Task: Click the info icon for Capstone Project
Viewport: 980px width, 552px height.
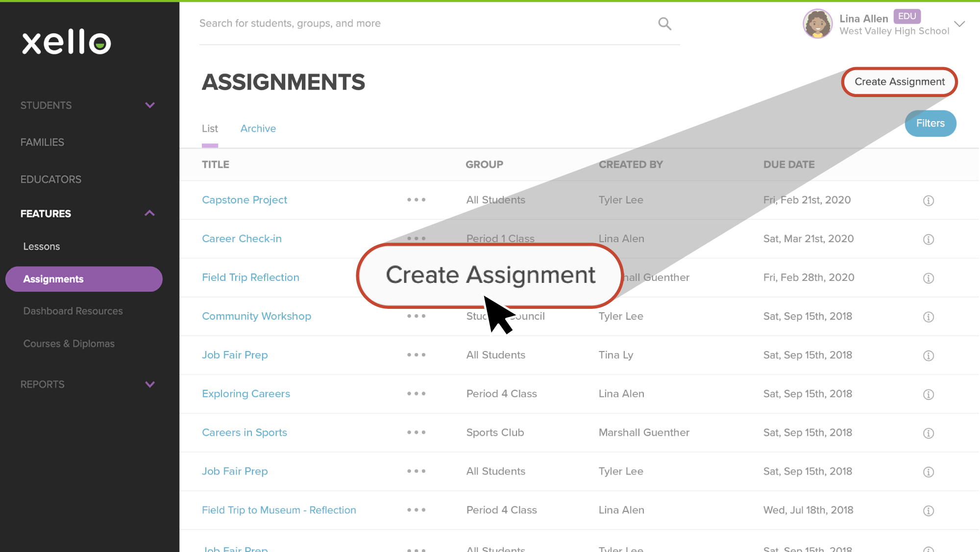Action: pyautogui.click(x=929, y=200)
